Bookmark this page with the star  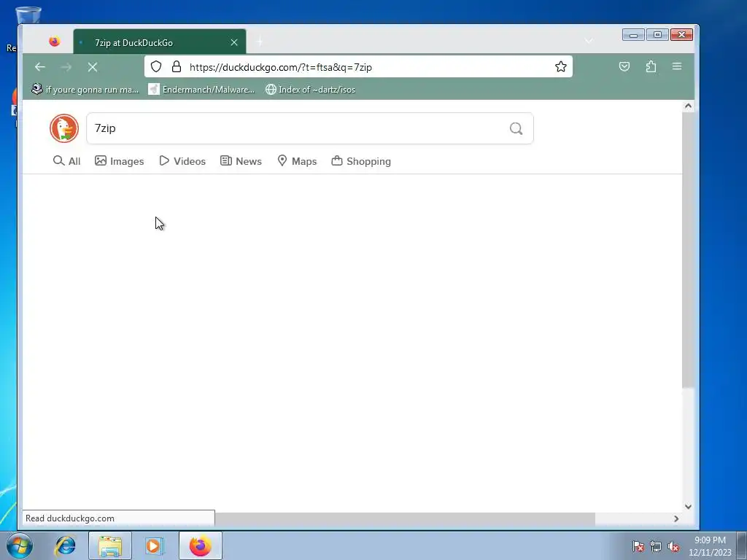(x=561, y=66)
